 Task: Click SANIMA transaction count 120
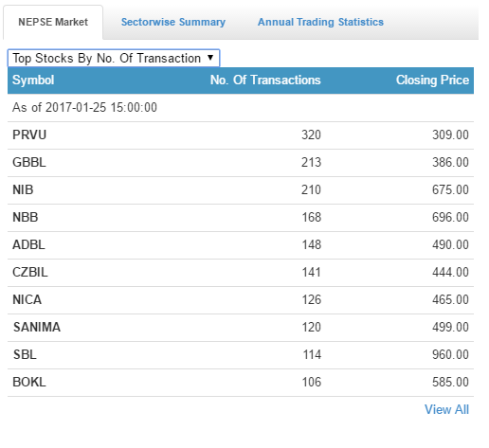312,328
